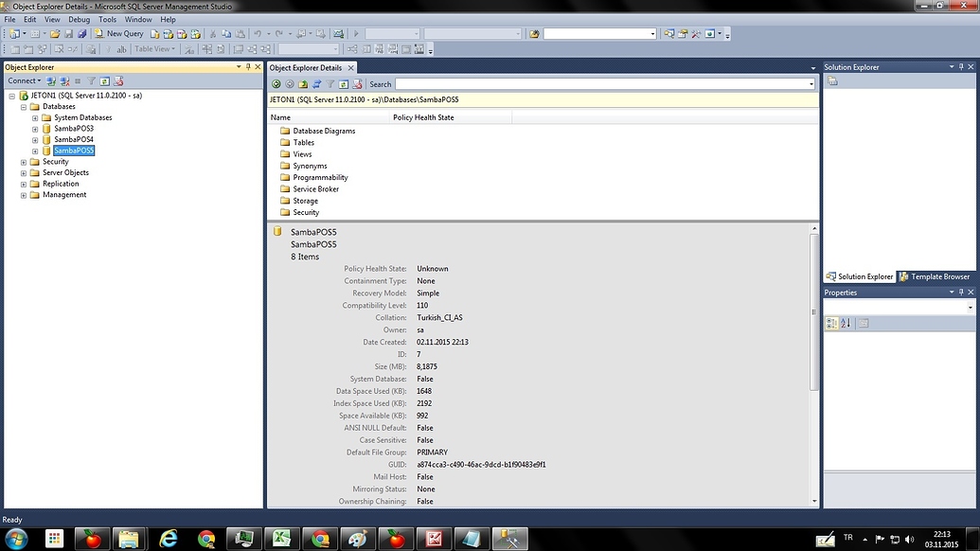980x551 pixels.
Task: Click Synchronize icon in Object Explorer Details toolbar
Action: [316, 84]
